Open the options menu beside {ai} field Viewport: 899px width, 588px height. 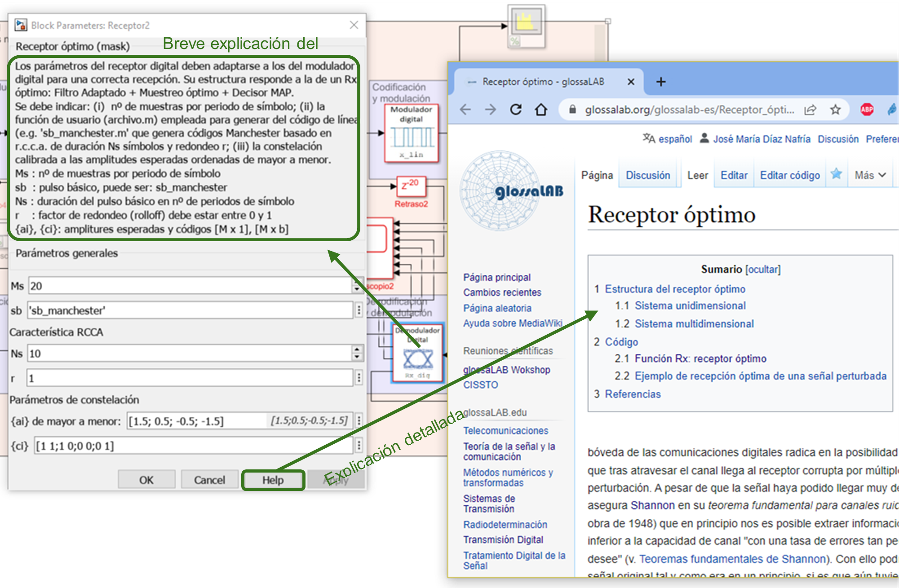[x=359, y=421]
